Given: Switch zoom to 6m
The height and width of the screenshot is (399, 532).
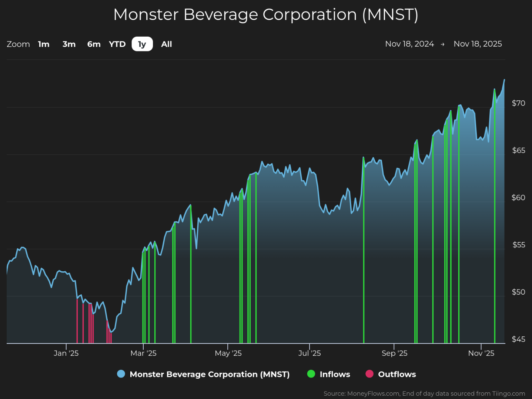Looking at the screenshot, I should pos(94,44).
